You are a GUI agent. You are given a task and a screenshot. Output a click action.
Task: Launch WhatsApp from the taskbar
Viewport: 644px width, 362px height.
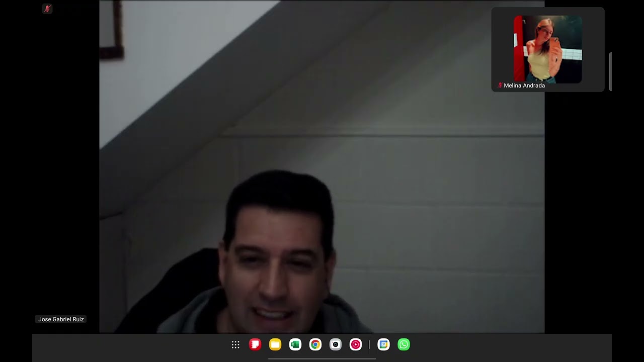404,344
